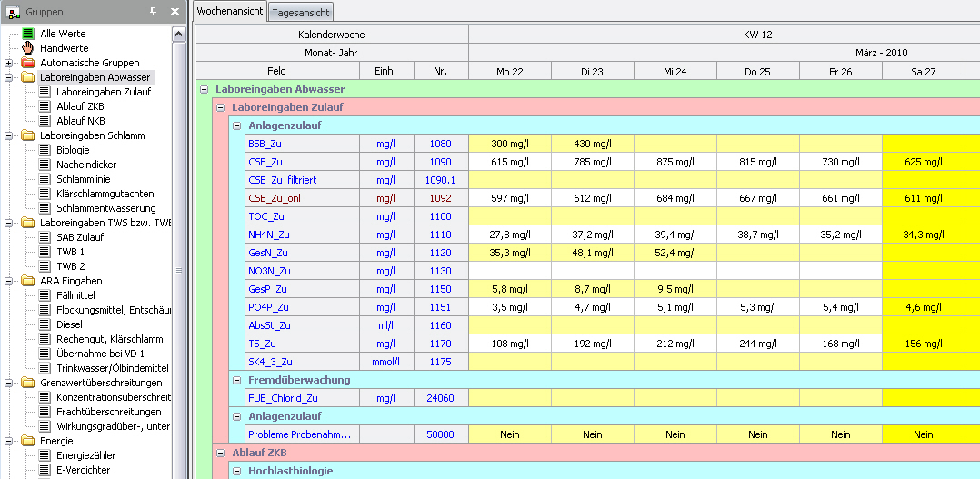Collapse the Laboreingaben Zulauf grid group
Screen dimensions: 980x479
pyautogui.click(x=219, y=107)
